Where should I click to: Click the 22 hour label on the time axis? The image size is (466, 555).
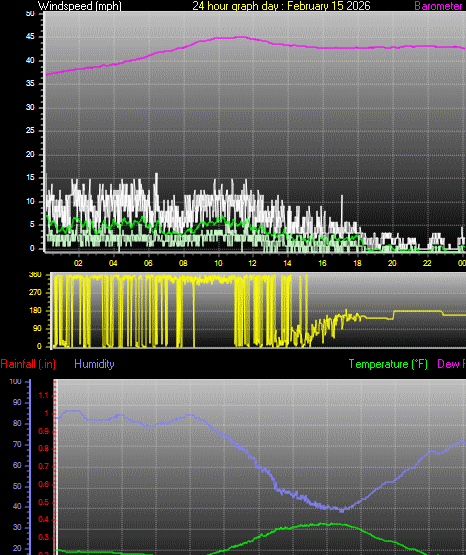[427, 263]
